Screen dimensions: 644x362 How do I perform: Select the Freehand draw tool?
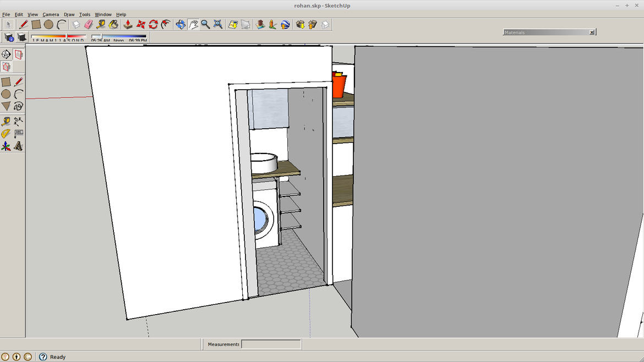click(19, 106)
